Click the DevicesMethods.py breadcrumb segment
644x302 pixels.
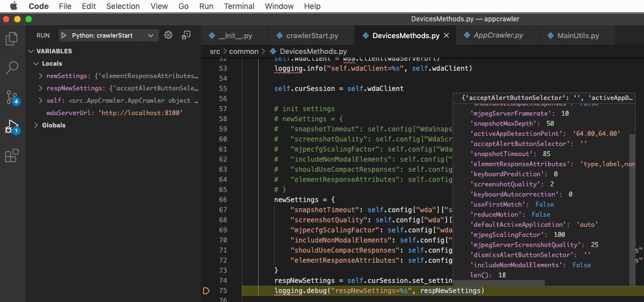(313, 51)
